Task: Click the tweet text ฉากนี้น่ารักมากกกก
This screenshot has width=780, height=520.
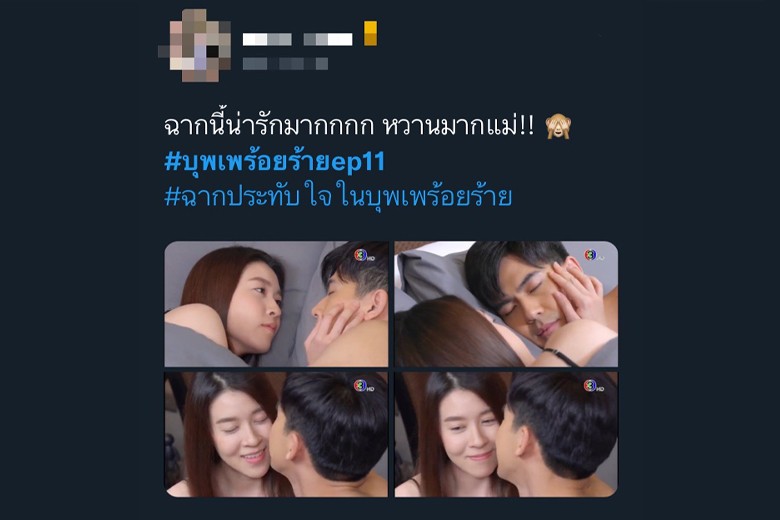Action: (269, 127)
